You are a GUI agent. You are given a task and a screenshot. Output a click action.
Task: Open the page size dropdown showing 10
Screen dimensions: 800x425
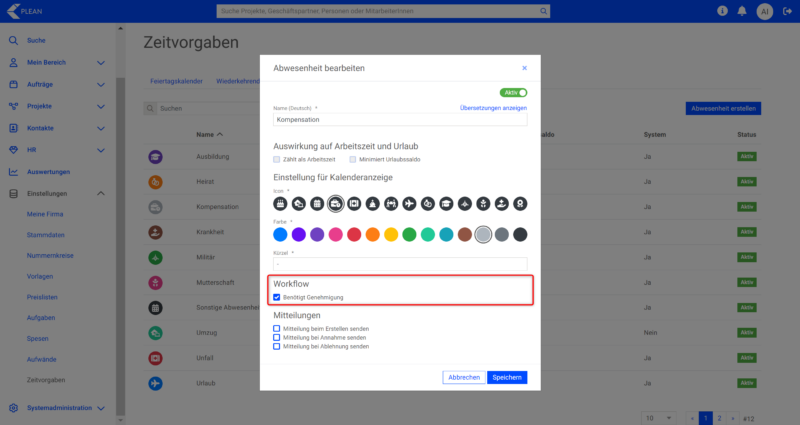point(659,418)
